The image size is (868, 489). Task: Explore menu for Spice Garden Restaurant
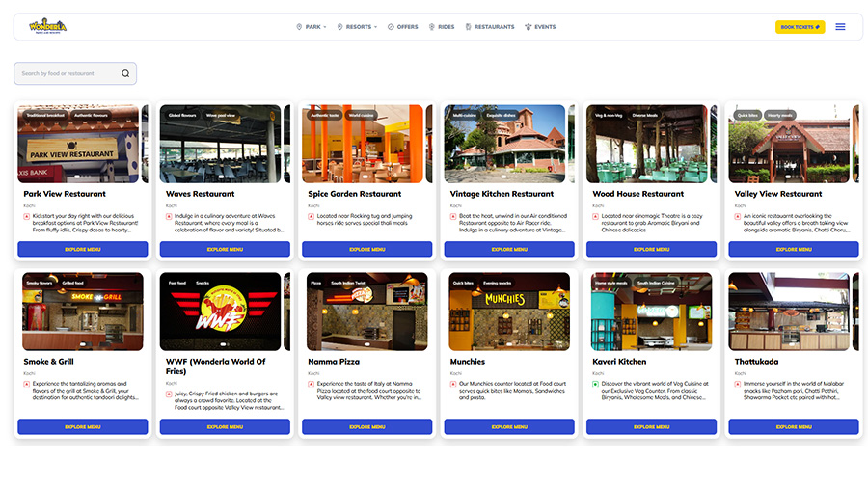(367, 249)
